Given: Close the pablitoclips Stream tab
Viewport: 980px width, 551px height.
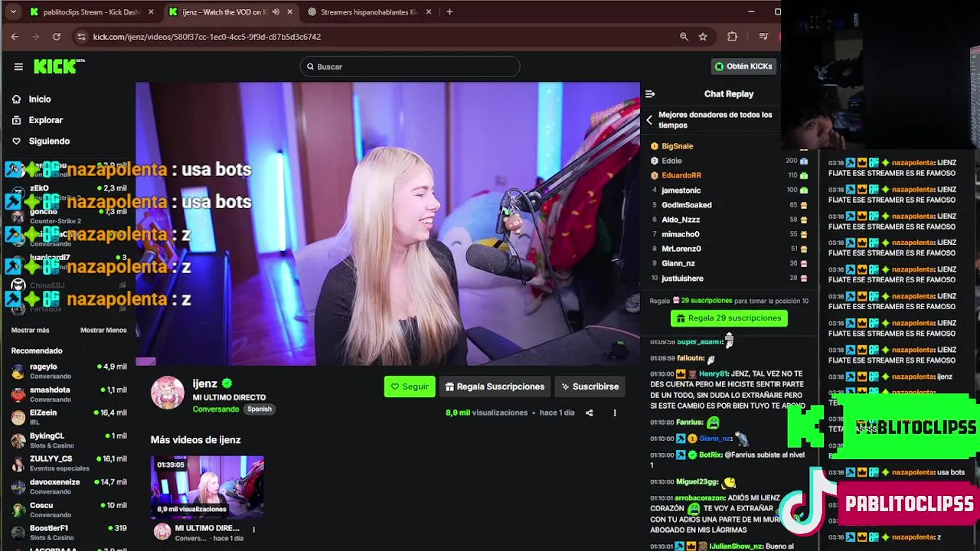Looking at the screenshot, I should (151, 11).
